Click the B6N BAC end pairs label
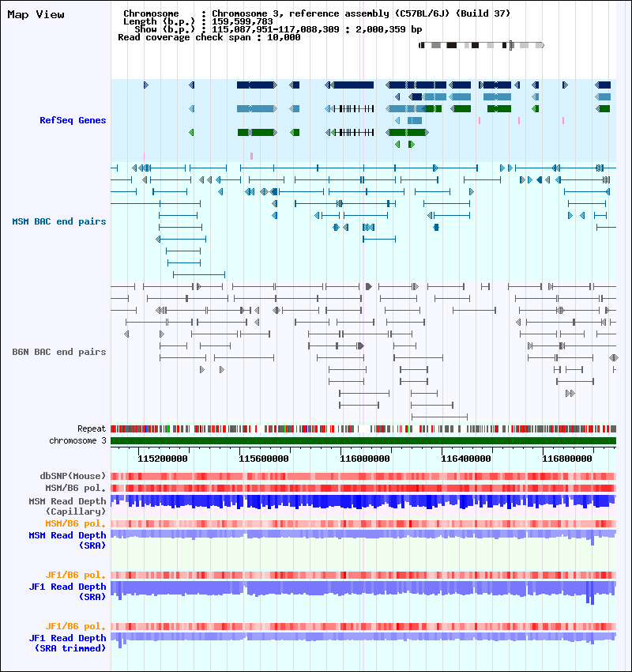Image resolution: width=632 pixels, height=672 pixels. (59, 352)
